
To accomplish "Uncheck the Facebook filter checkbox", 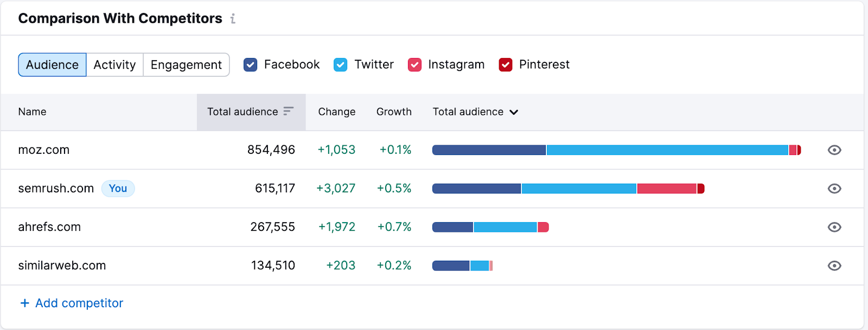I will click(x=250, y=64).
